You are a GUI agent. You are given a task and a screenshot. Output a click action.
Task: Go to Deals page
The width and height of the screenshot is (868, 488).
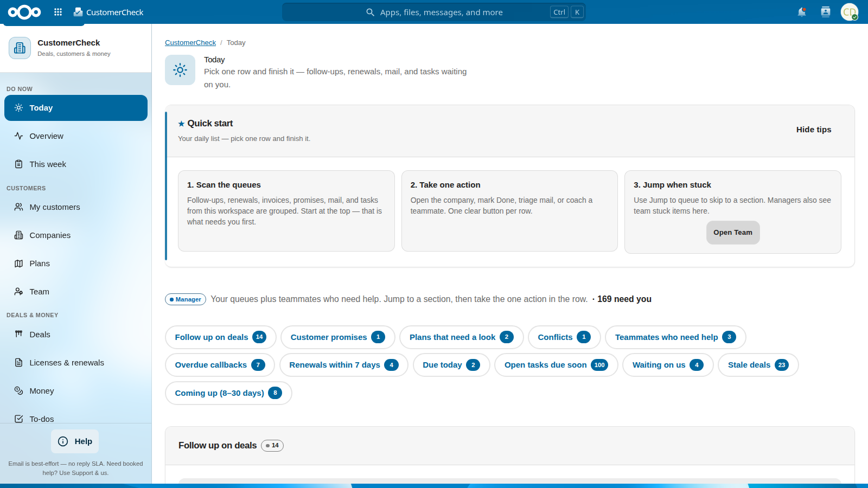[76, 335]
